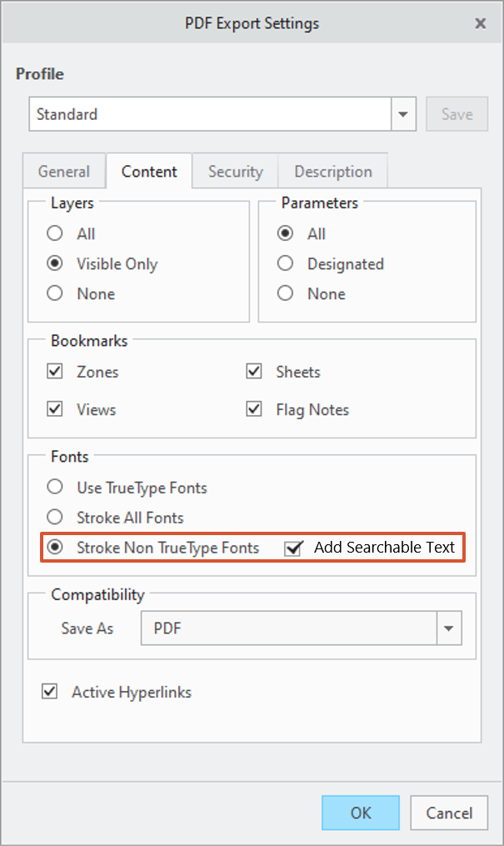Open the Profile dropdown arrow

point(404,114)
